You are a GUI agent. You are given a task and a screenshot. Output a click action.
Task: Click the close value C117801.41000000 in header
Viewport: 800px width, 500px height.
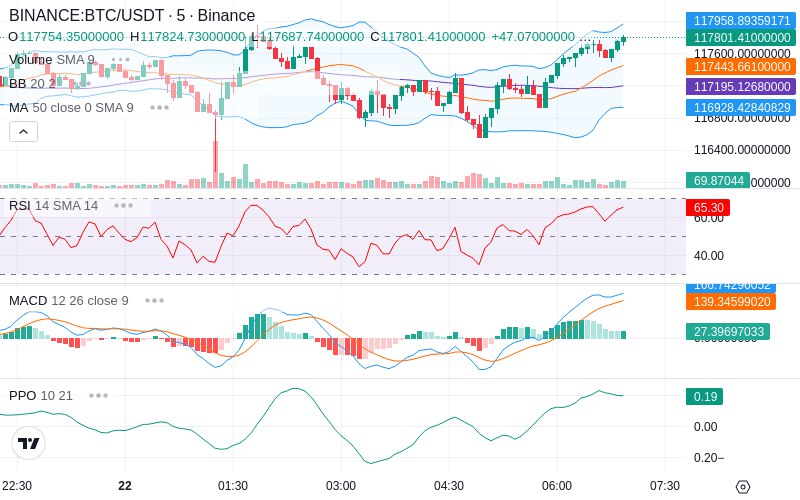click(x=428, y=37)
